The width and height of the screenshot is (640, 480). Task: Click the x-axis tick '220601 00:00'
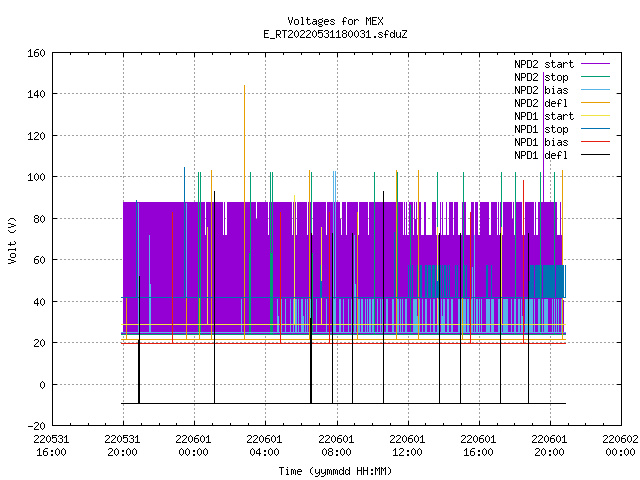pyautogui.click(x=193, y=446)
